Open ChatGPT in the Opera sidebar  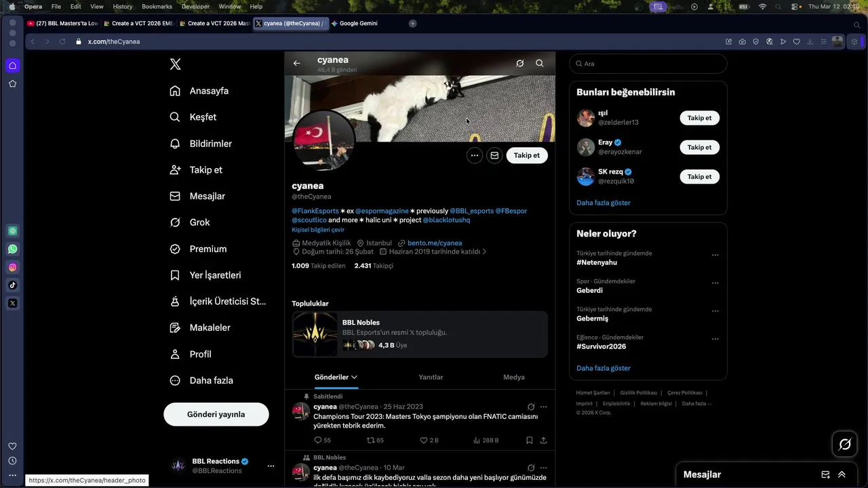click(12, 230)
